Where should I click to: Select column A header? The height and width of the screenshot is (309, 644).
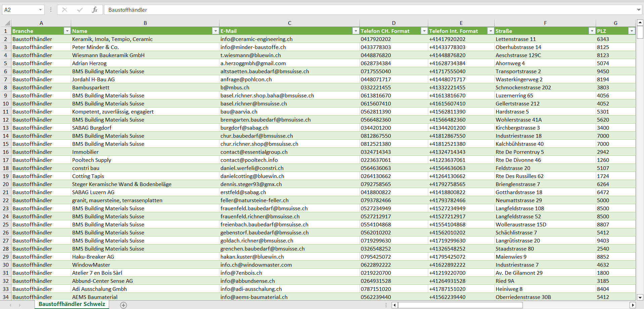(x=41, y=23)
